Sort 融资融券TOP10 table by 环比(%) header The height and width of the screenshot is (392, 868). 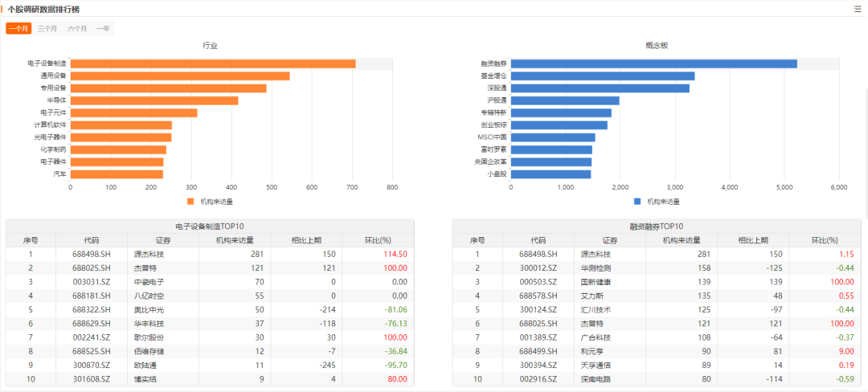pos(825,240)
